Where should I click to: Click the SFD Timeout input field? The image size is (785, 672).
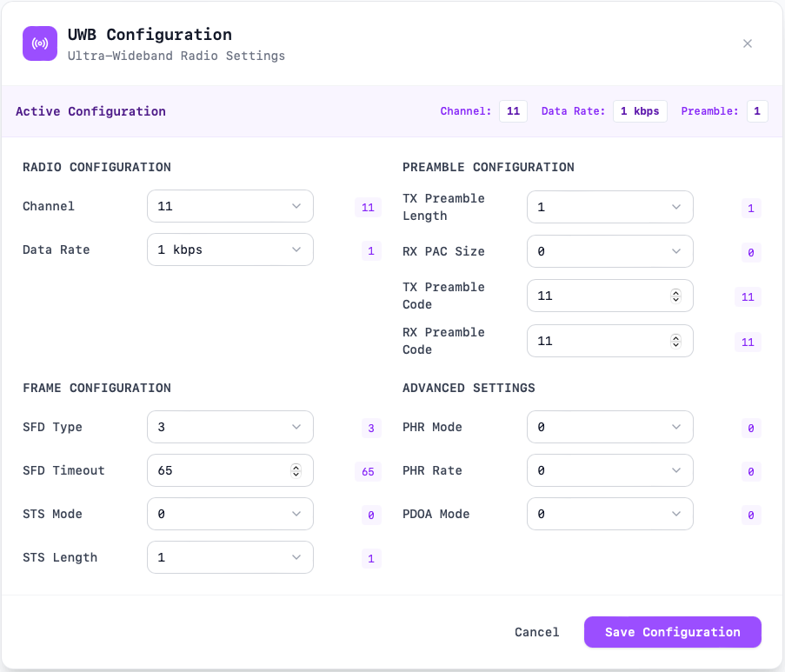[x=217, y=470]
